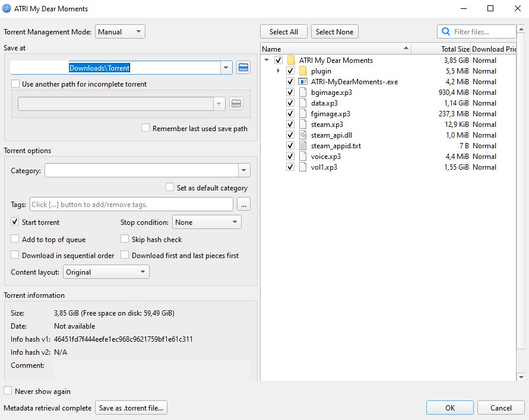Open the tags '...' button
The height and width of the screenshot is (420, 529).
(x=244, y=204)
